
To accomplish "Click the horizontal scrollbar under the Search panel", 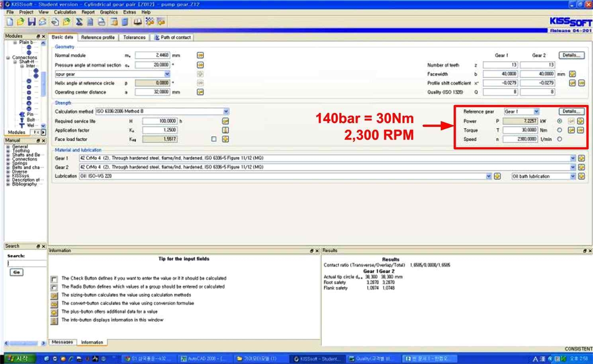I will [25, 343].
